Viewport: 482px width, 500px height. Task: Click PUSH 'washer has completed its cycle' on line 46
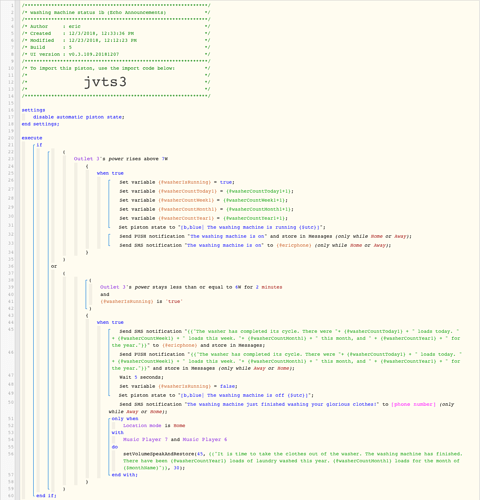(286, 361)
